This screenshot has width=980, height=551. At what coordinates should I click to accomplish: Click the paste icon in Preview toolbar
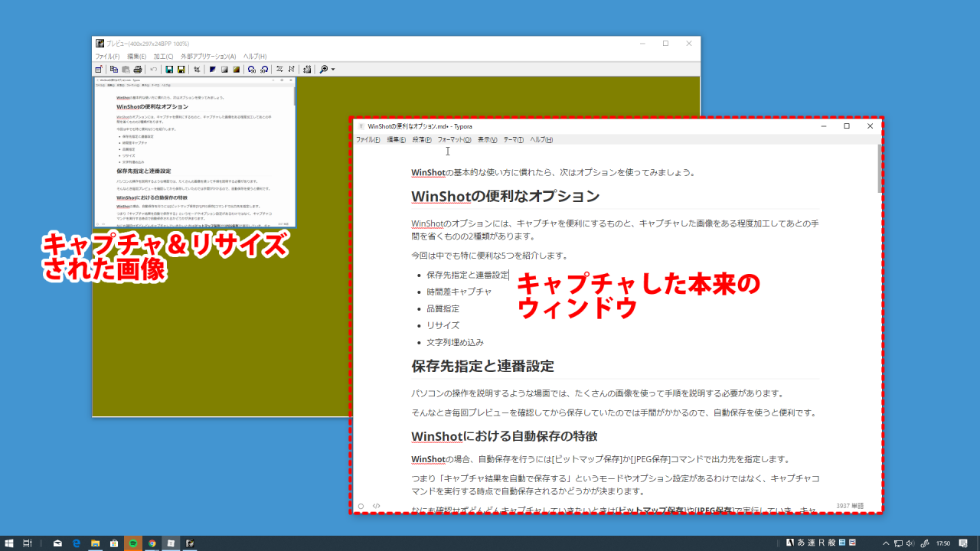[x=126, y=70]
